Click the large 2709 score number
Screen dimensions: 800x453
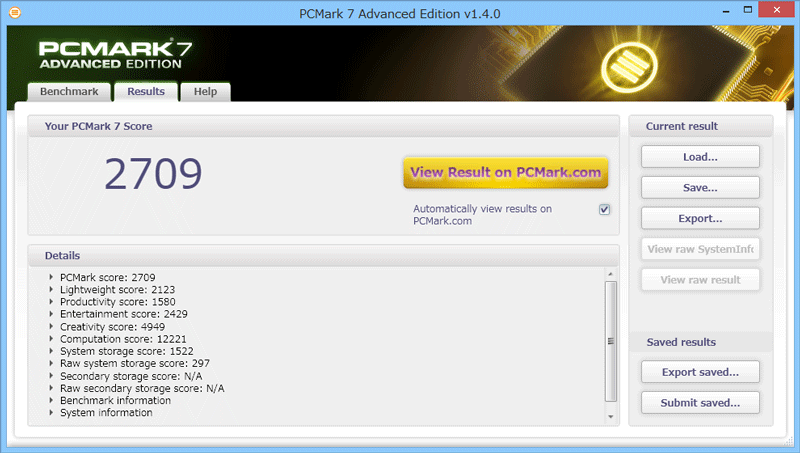click(x=154, y=174)
